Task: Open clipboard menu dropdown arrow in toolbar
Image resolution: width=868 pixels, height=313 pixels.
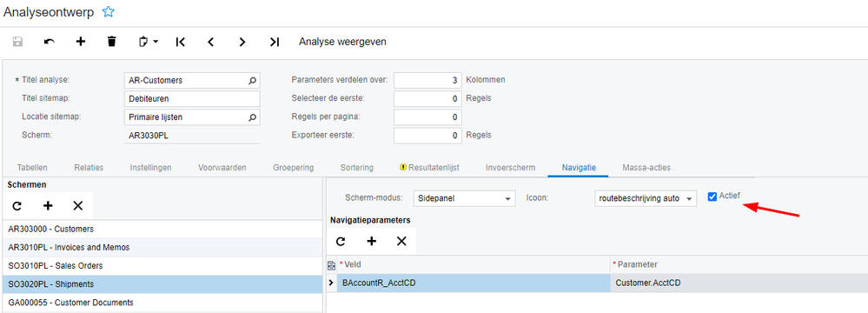Action: coord(156,42)
